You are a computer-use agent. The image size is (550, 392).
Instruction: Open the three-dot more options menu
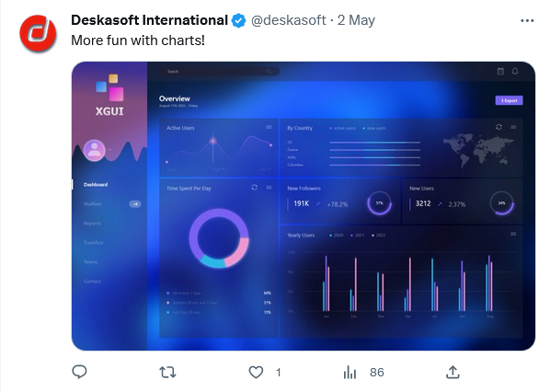point(527,21)
